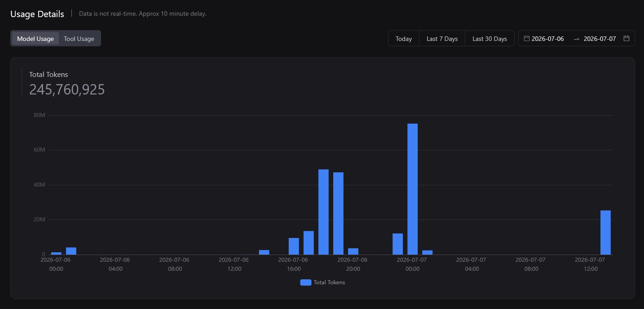
Task: Click the 80M y-axis label
Action: (40, 115)
